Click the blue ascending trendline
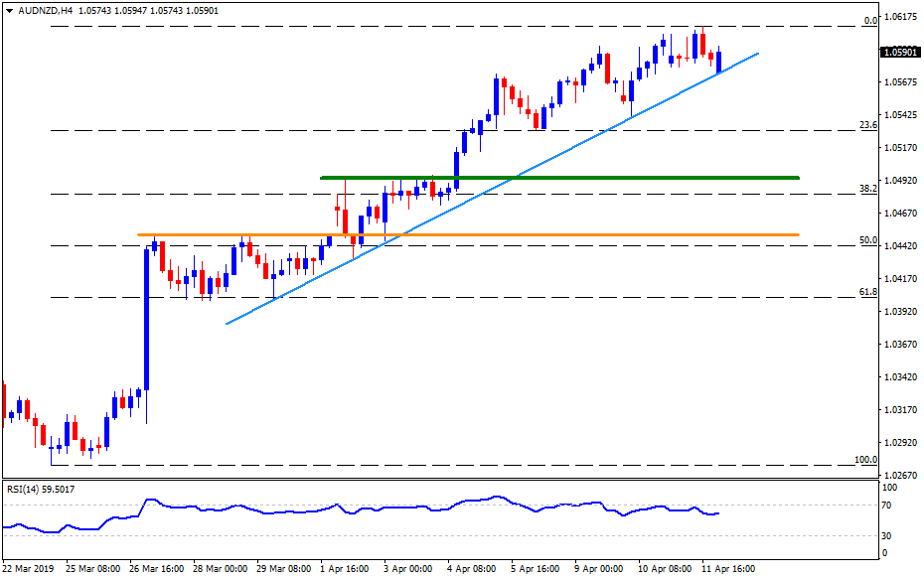The height and width of the screenshot is (580, 924). 497,185
